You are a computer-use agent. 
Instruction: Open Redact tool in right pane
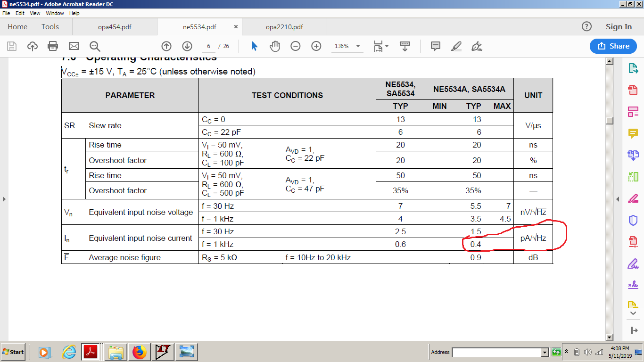(x=633, y=198)
